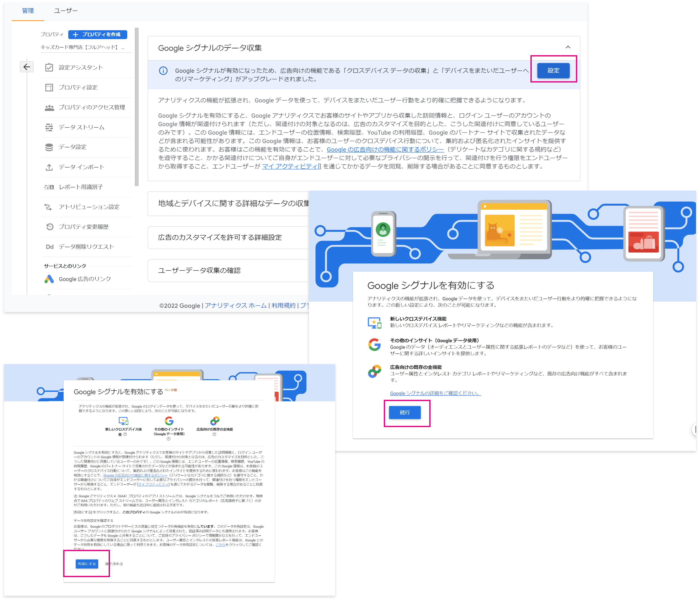Open Google シグナルの詳細をご確認ください link
Image resolution: width=700 pixels, height=601 pixels.
435,393
